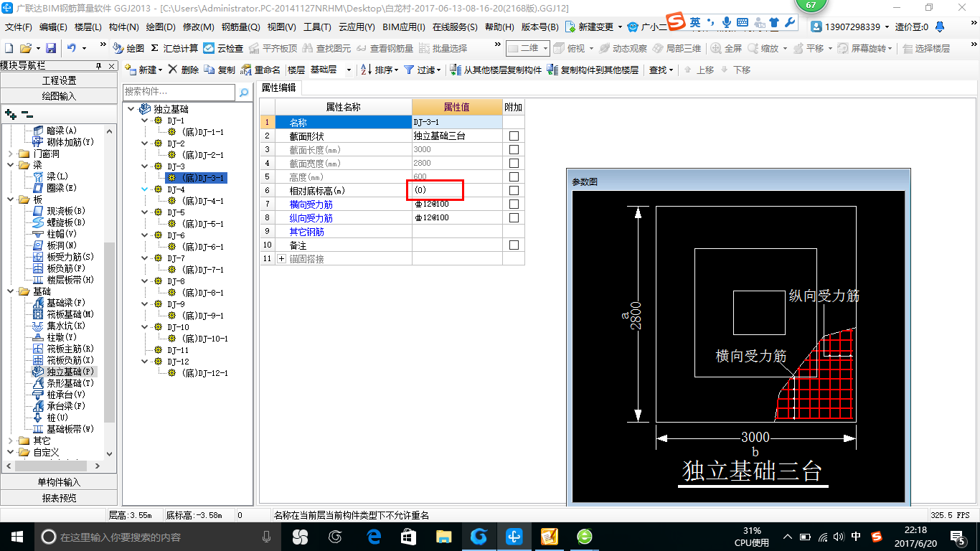Toggle 附加 checkbox for 横向受力筋 row
This screenshot has height=551, width=980.
pos(514,204)
